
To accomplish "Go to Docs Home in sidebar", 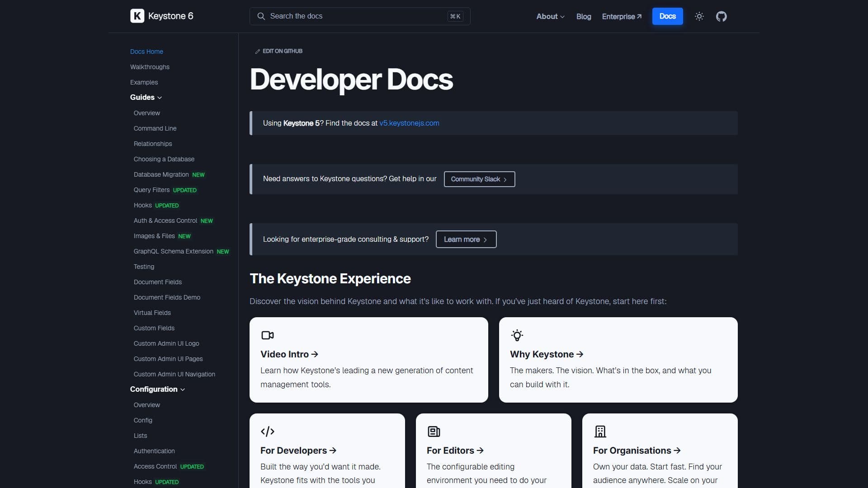I will click(x=146, y=52).
